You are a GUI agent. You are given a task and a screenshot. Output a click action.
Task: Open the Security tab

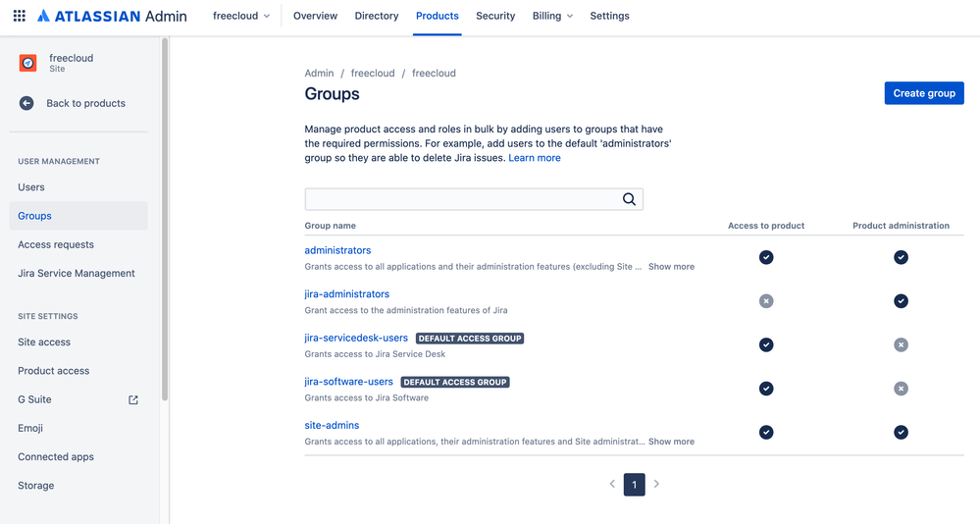pos(495,16)
